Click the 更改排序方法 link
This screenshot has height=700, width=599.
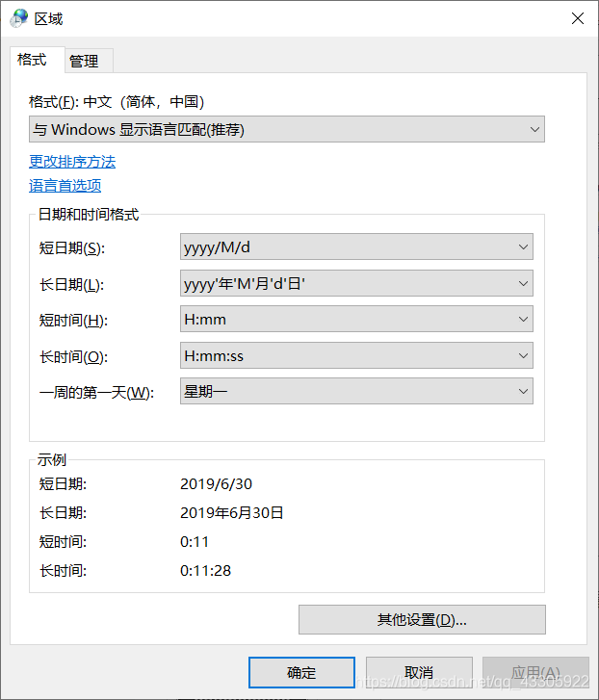(x=72, y=162)
